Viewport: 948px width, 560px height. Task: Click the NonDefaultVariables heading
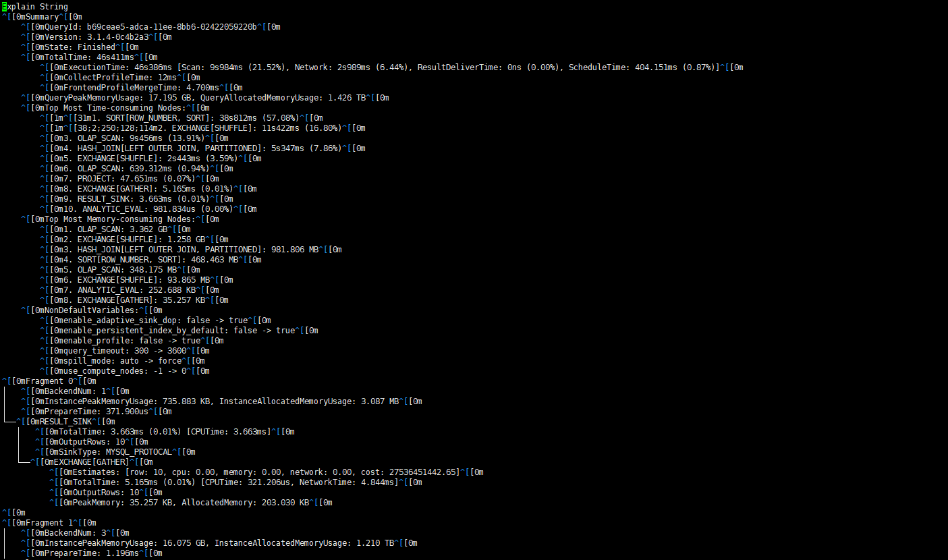(x=91, y=310)
